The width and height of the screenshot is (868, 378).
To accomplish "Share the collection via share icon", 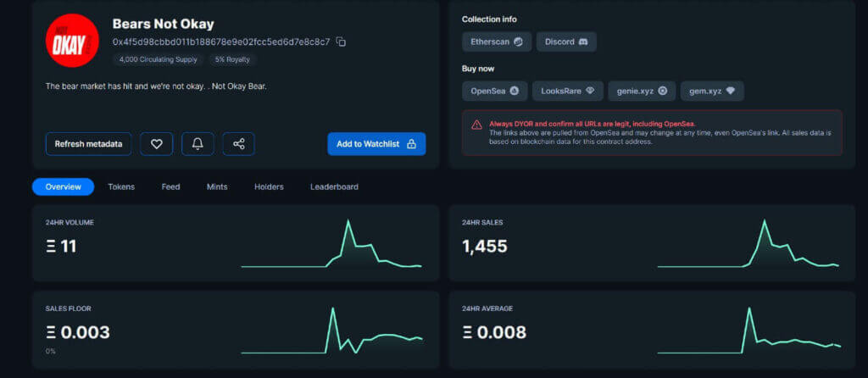I will [x=238, y=144].
